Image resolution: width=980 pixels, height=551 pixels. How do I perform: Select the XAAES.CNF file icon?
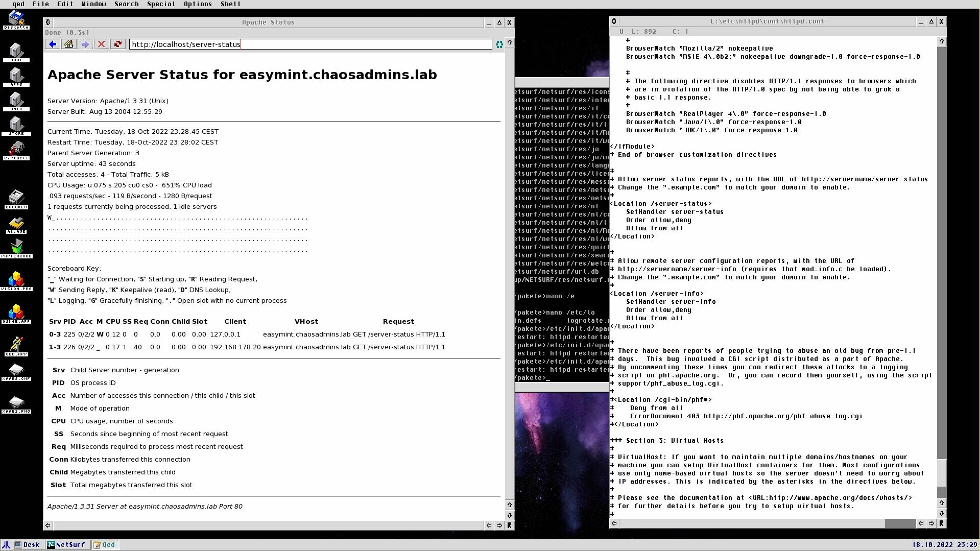click(16, 372)
